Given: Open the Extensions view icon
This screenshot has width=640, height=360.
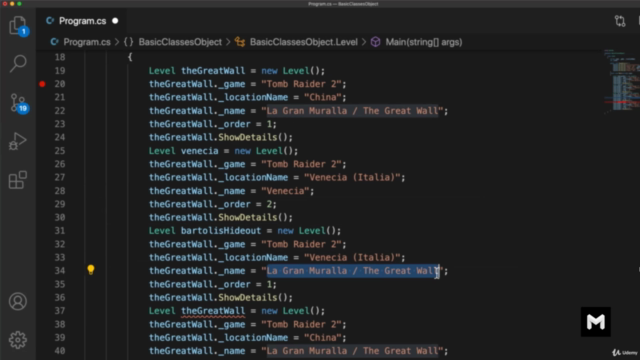Looking at the screenshot, I should tap(18, 180).
